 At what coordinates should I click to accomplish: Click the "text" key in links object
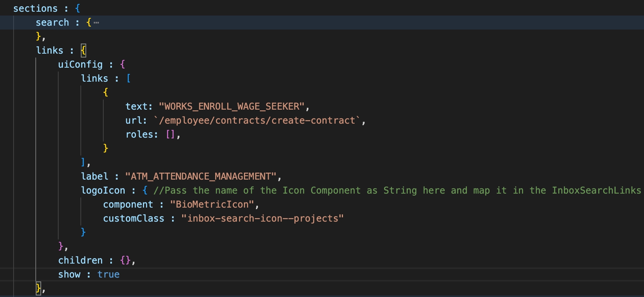click(x=136, y=107)
